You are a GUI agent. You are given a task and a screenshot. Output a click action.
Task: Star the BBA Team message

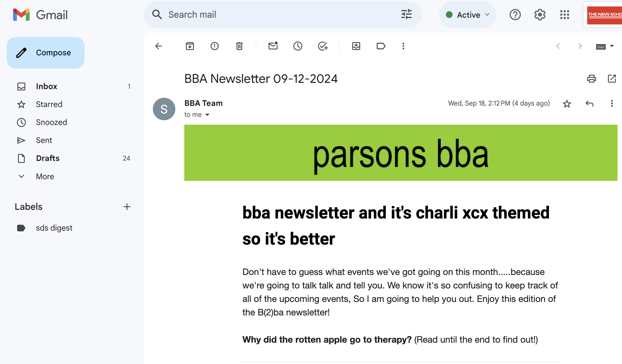pos(567,104)
